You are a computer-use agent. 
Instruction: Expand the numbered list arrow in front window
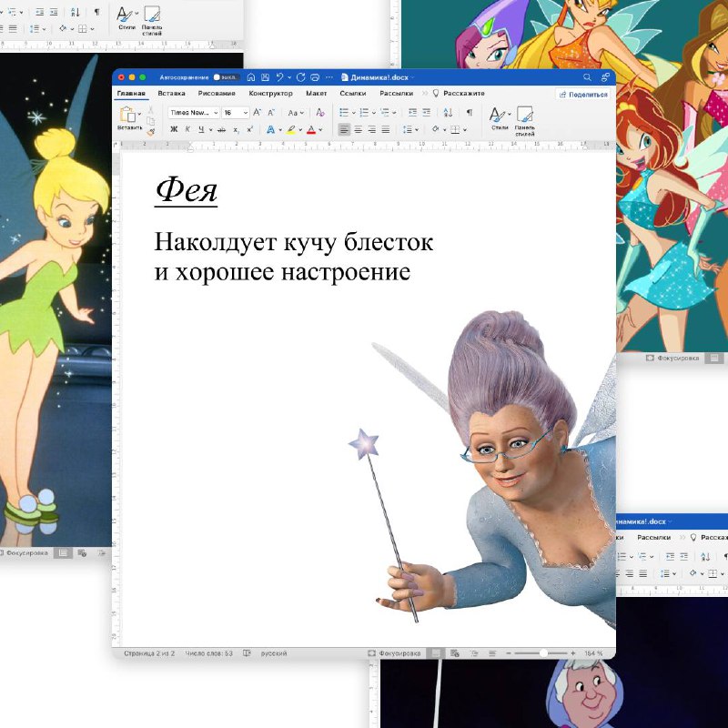(x=374, y=113)
